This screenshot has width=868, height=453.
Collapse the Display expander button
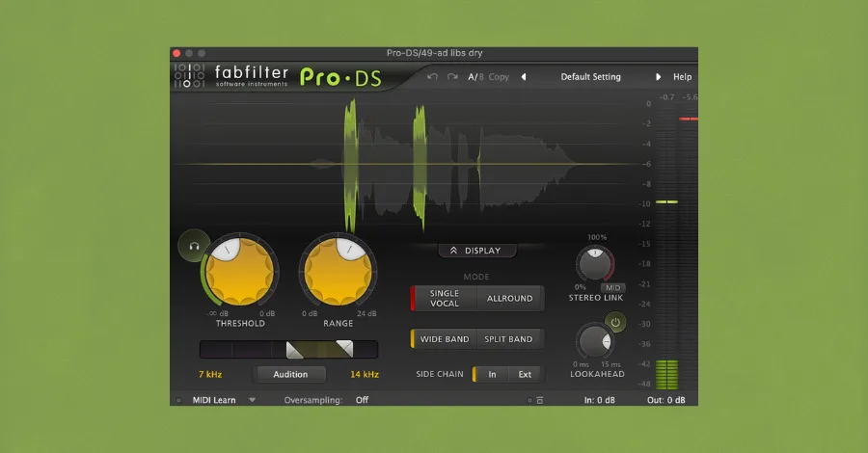(476, 251)
